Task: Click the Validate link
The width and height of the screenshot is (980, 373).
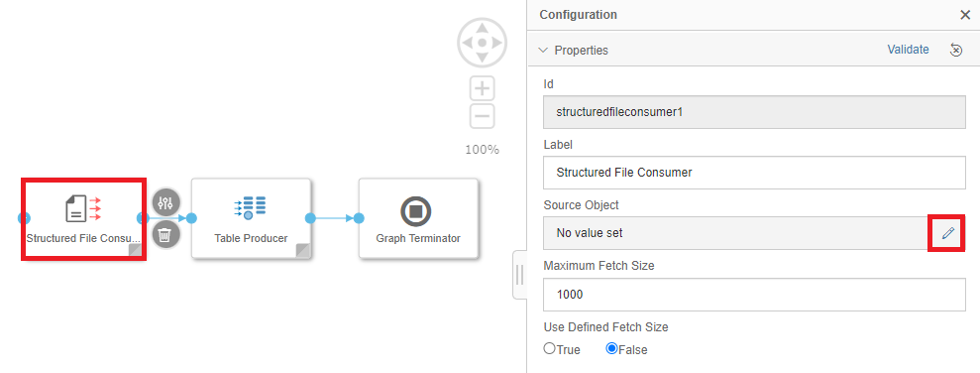Action: click(x=908, y=50)
